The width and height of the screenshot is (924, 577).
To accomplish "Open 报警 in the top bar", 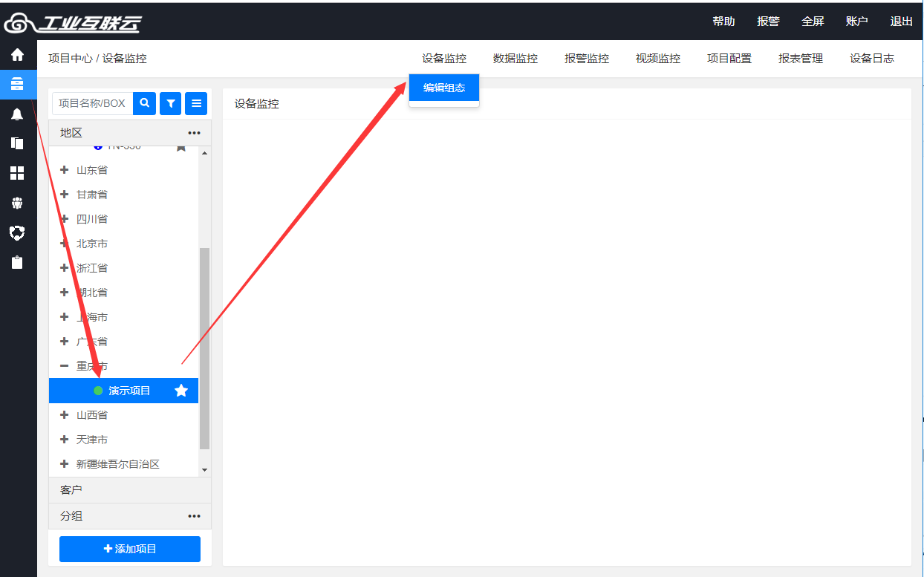I will 768,22.
